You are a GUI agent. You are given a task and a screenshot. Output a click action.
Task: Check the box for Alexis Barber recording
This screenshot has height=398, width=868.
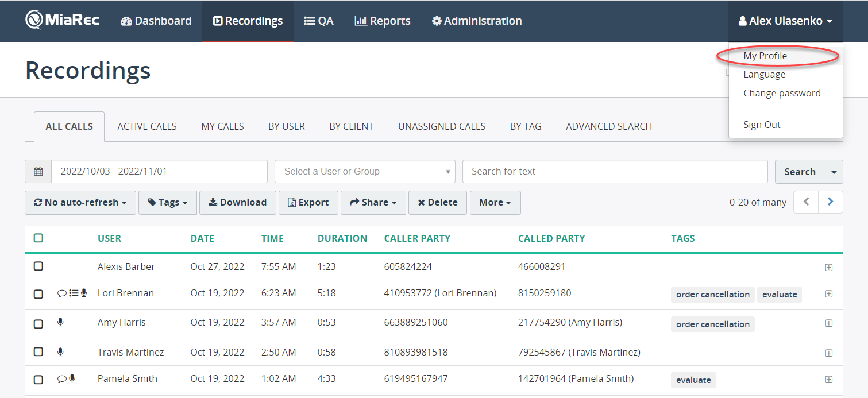coord(38,266)
